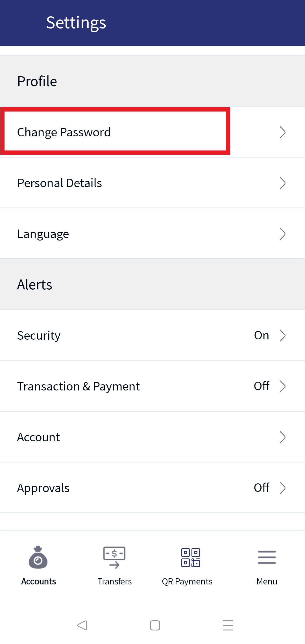Tap the Android recent apps lines icon
The image size is (305, 644).
point(228,625)
